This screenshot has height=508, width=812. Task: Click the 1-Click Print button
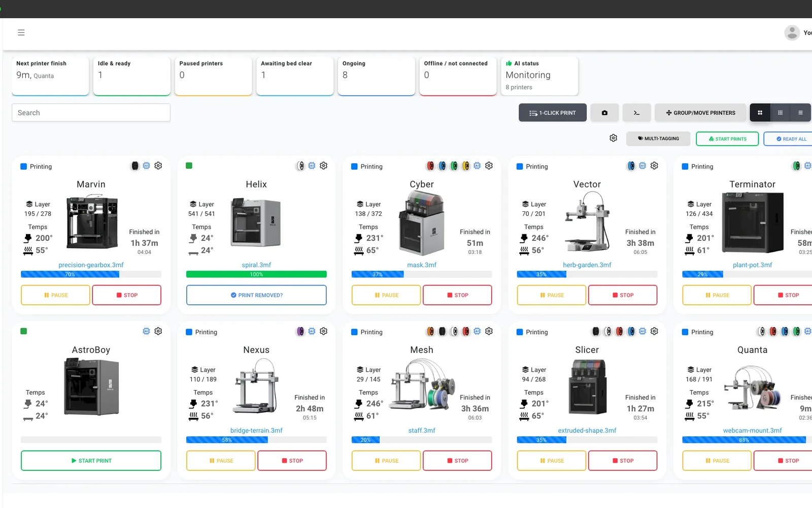[x=553, y=113]
